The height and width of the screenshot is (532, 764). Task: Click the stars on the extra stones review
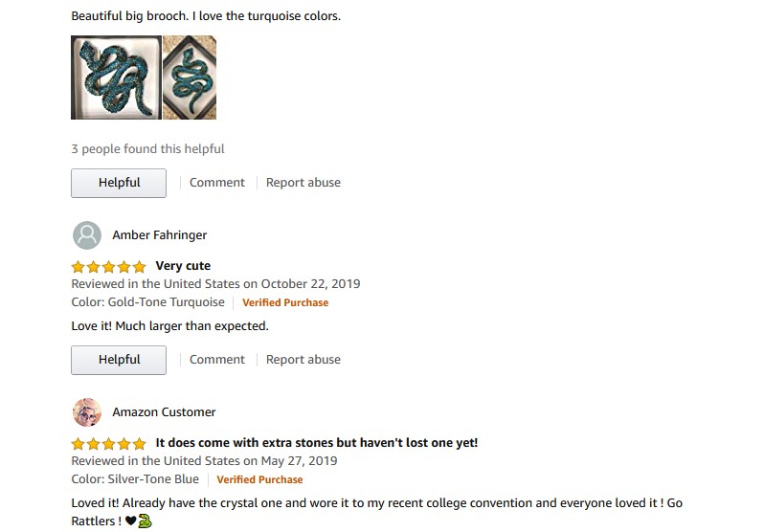pyautogui.click(x=108, y=443)
